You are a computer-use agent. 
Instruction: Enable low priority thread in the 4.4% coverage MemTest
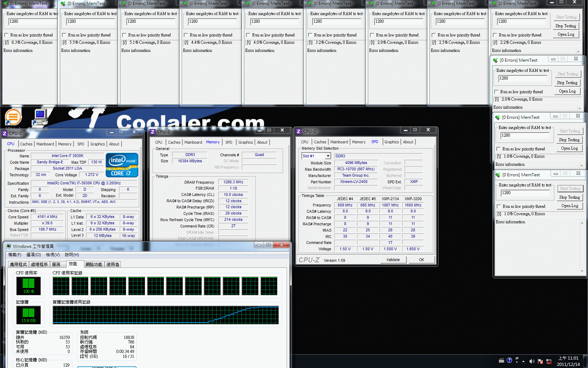(x=186, y=35)
